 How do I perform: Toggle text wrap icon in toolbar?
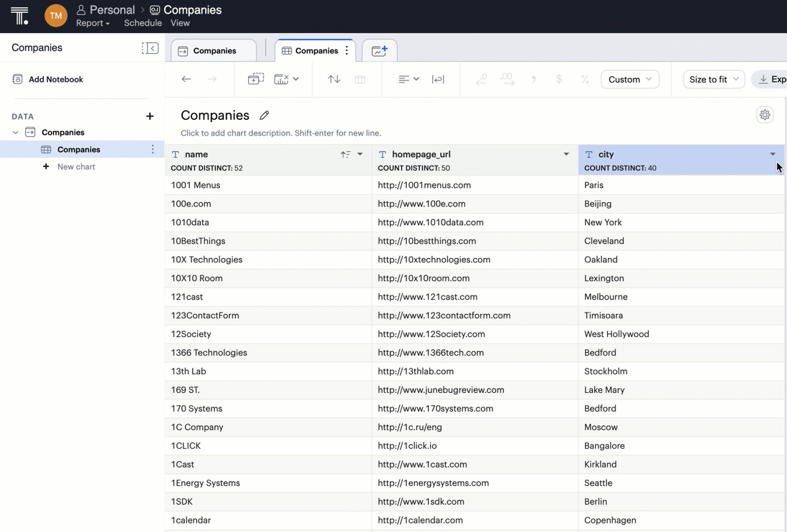point(438,80)
